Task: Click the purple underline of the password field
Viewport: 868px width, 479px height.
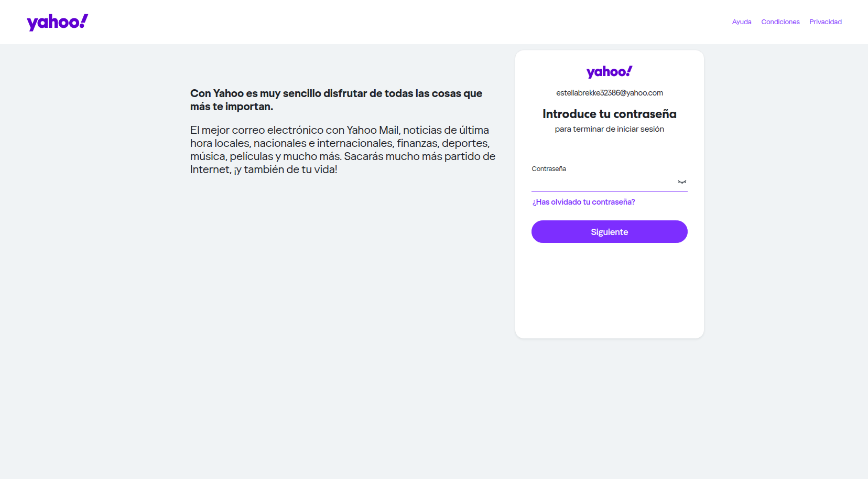Action: pyautogui.click(x=610, y=191)
